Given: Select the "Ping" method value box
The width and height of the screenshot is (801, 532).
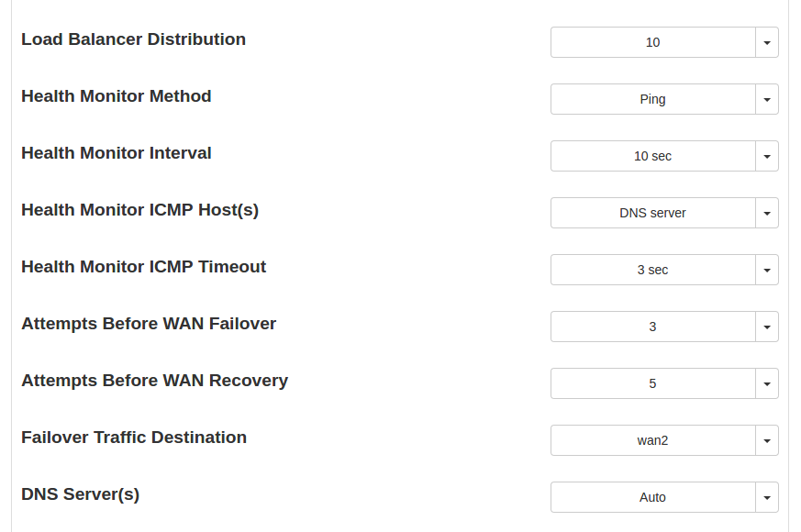Looking at the screenshot, I should (x=652, y=99).
